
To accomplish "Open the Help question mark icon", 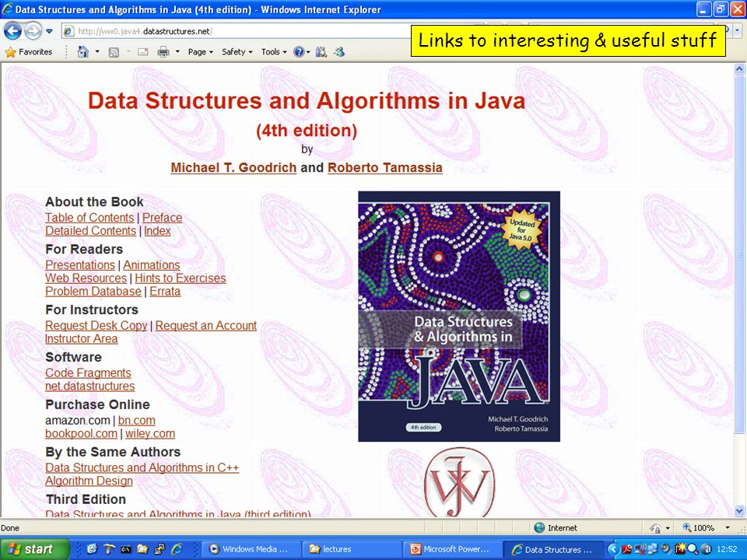I will click(x=299, y=52).
